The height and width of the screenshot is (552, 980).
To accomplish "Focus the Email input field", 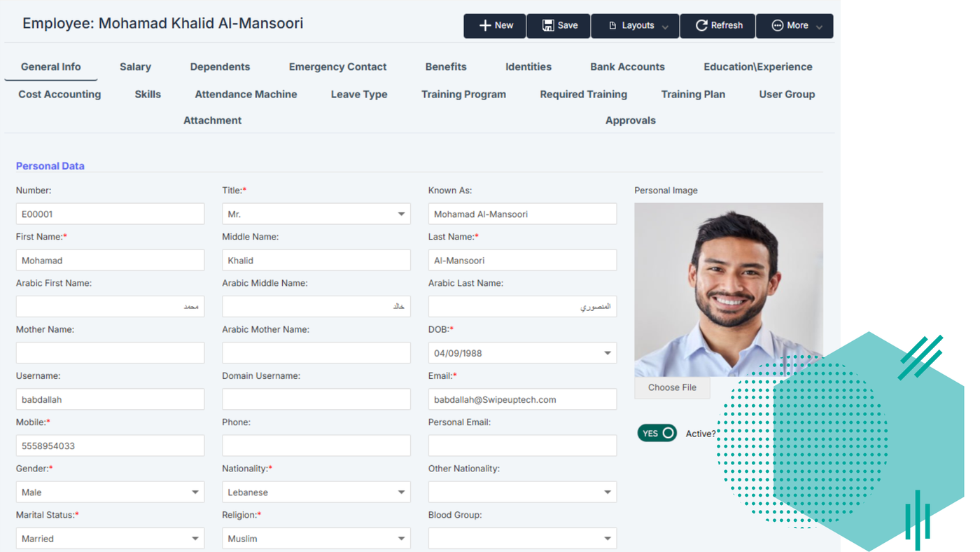I will point(522,400).
